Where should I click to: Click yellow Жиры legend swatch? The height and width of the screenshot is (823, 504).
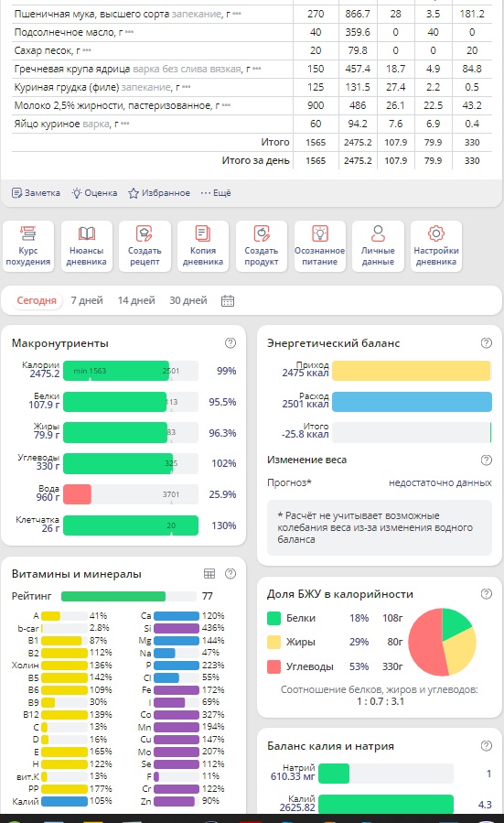click(x=273, y=642)
